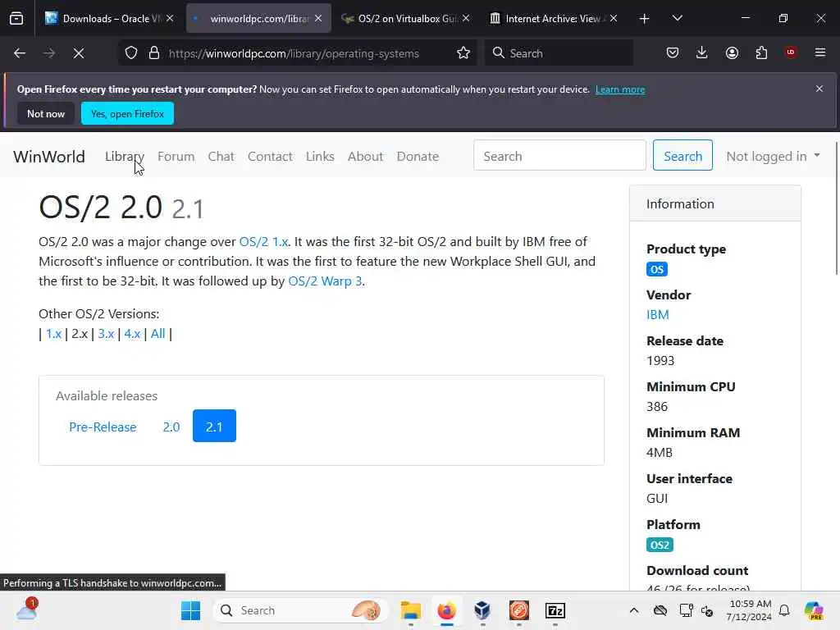Open Firefox downloads panel
Image resolution: width=840 pixels, height=630 pixels.
coord(702,52)
